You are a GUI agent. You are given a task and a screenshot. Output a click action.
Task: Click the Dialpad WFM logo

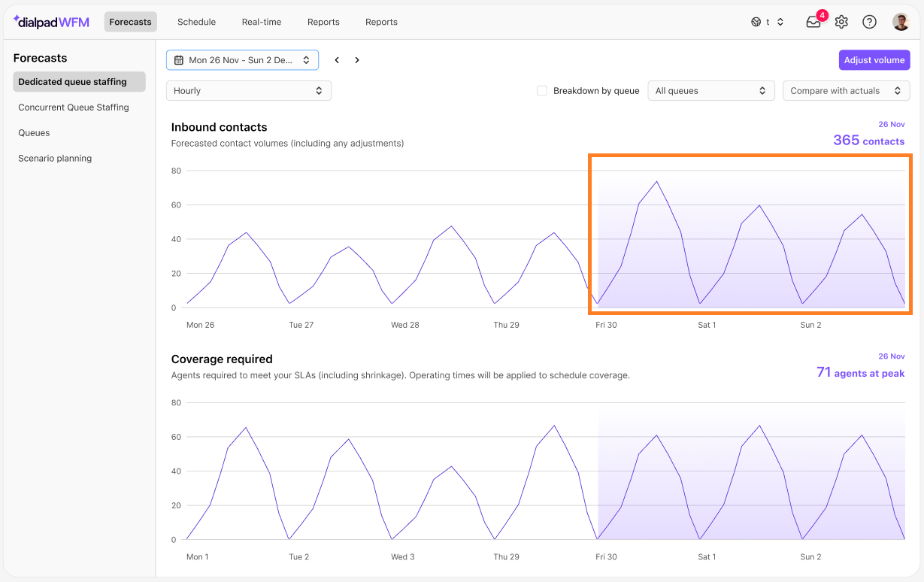[x=51, y=22]
